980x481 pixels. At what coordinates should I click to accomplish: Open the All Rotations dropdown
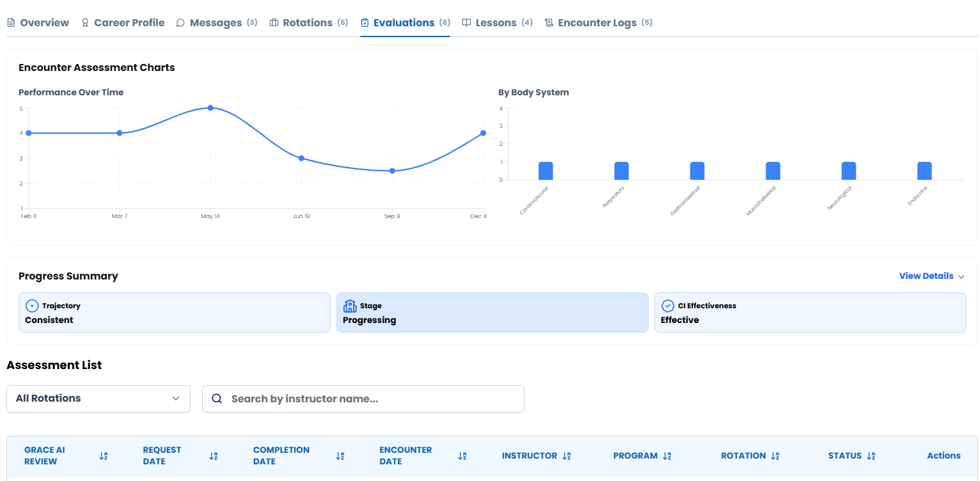pos(99,398)
